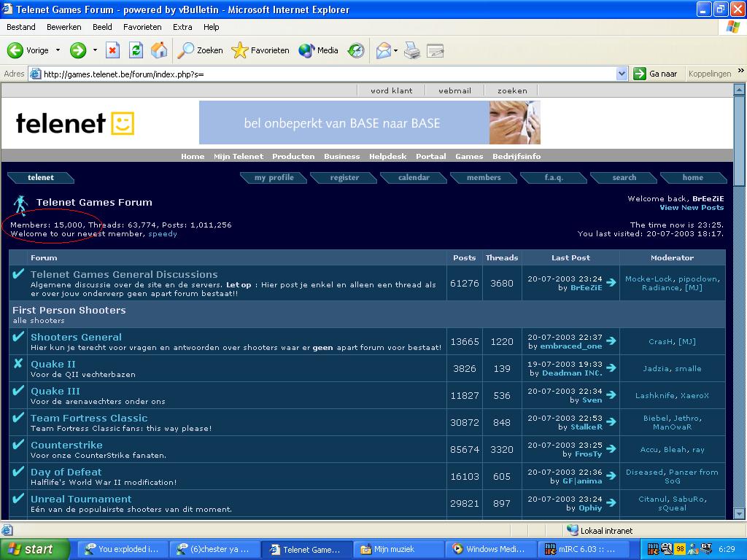Click the page scrollbar down arrow
The image size is (747, 560).
739,514
